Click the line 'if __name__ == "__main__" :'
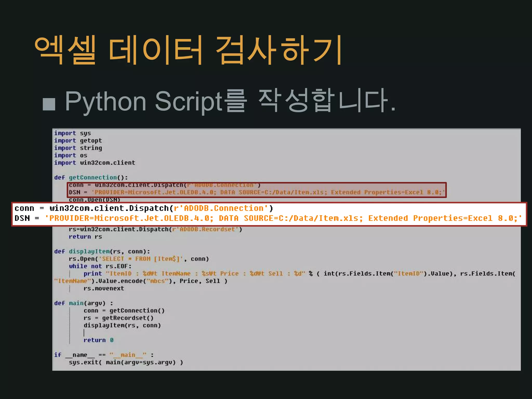 [104, 355]
